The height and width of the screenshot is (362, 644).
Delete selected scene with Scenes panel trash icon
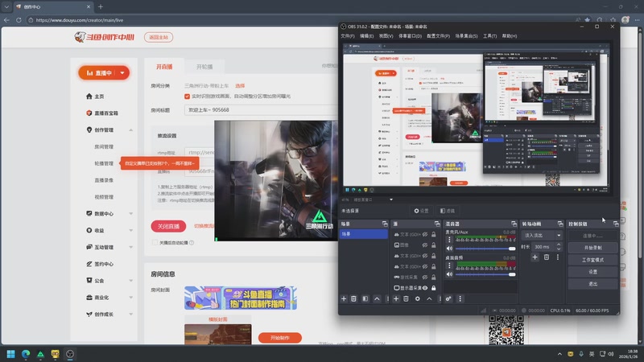click(353, 298)
